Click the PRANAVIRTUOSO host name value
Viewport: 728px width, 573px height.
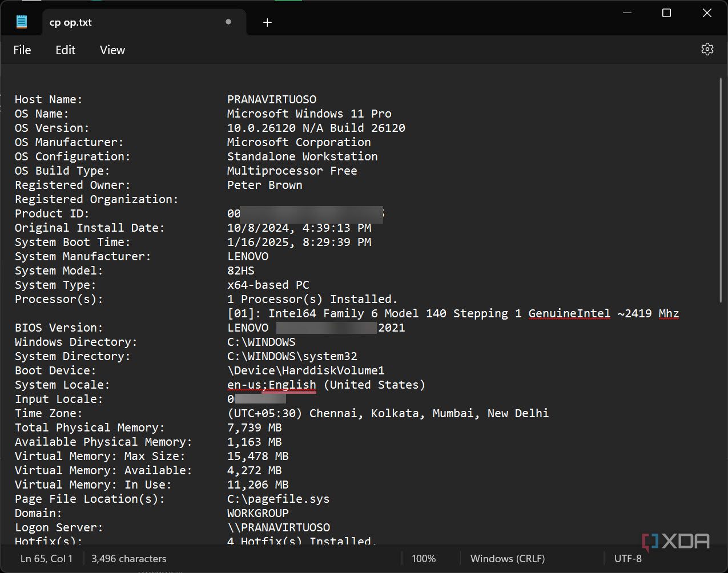click(272, 99)
